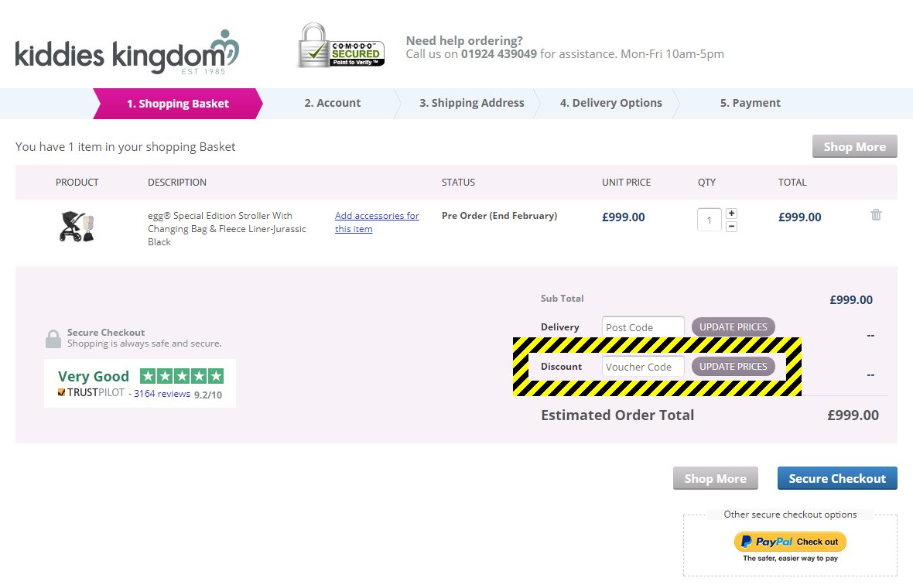Click the 9.2/10 Trustpilot score

click(x=208, y=395)
